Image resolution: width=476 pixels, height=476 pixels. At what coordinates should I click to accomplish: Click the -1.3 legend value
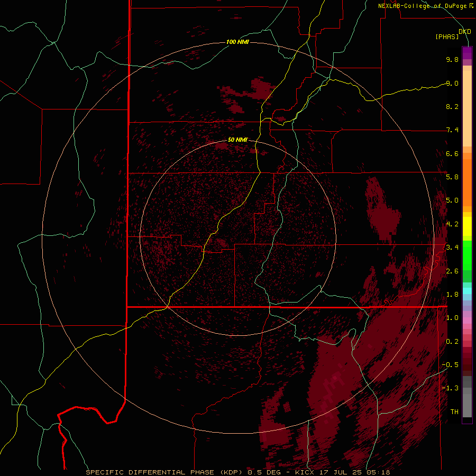[450, 388]
